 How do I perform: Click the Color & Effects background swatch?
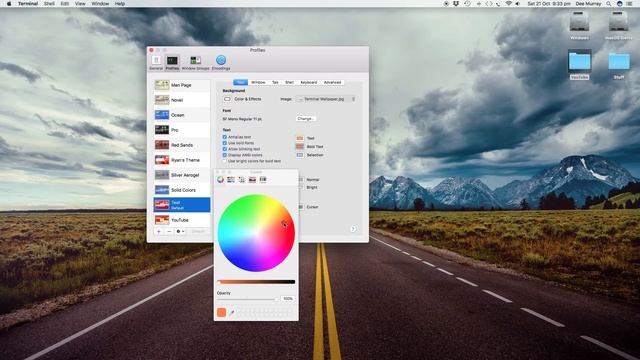pos(227,99)
